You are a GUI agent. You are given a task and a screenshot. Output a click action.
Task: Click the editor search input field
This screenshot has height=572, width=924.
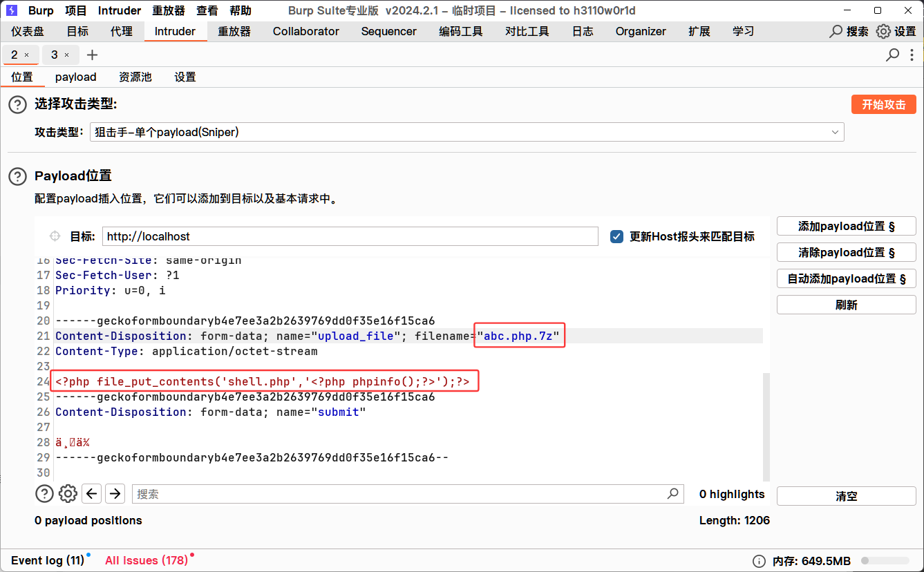click(408, 494)
